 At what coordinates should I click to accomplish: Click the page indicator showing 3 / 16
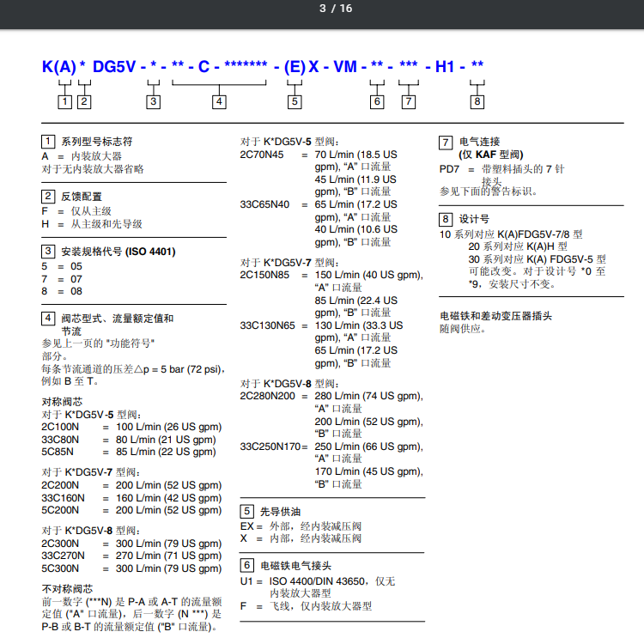[335, 9]
